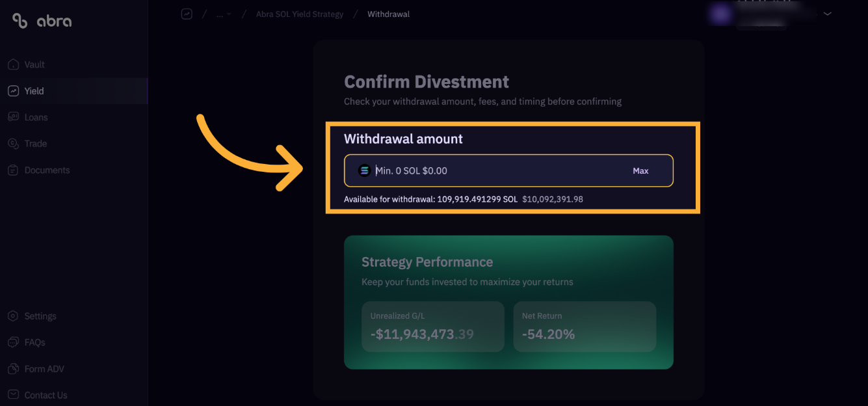This screenshot has width=868, height=406.
Task: Click the Abra logo icon
Action: click(20, 21)
